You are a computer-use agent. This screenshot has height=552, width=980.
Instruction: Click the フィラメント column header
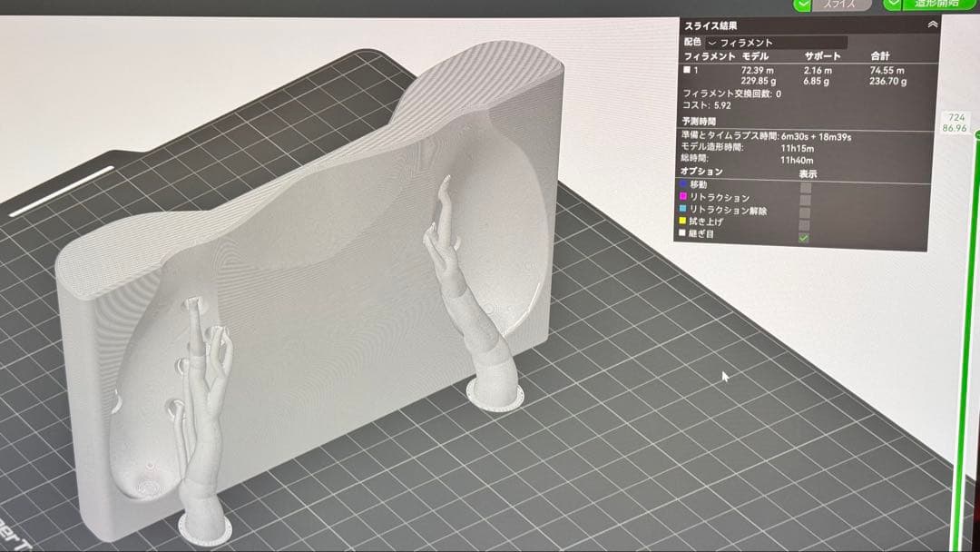[x=710, y=56]
